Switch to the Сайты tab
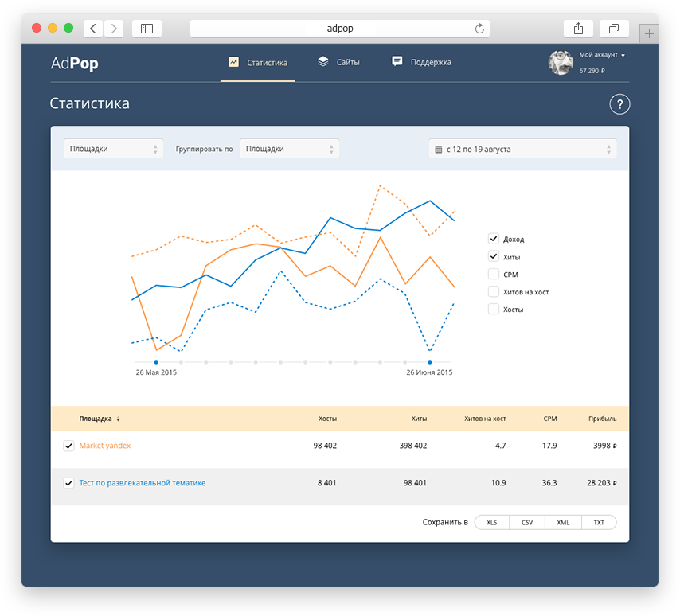 [338, 62]
